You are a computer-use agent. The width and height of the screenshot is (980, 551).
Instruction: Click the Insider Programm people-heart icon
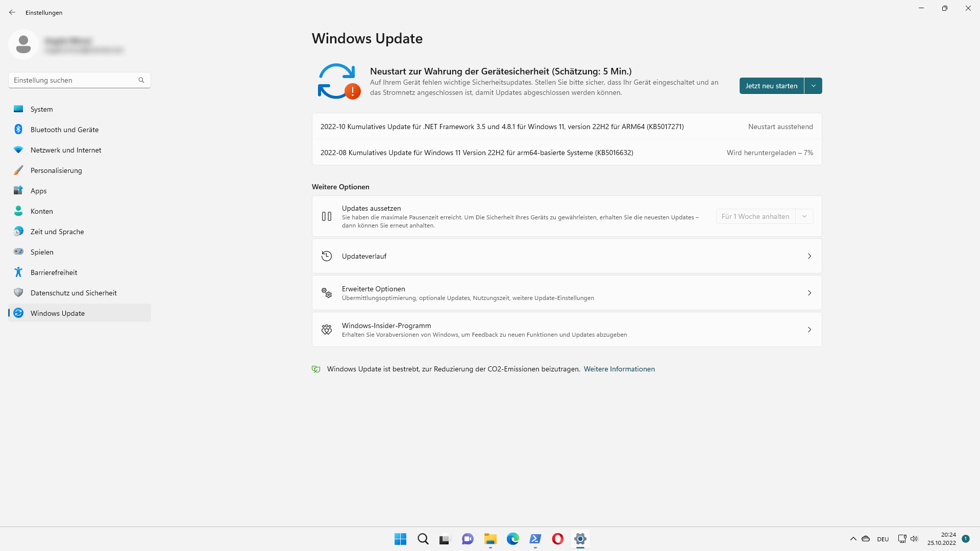click(327, 330)
